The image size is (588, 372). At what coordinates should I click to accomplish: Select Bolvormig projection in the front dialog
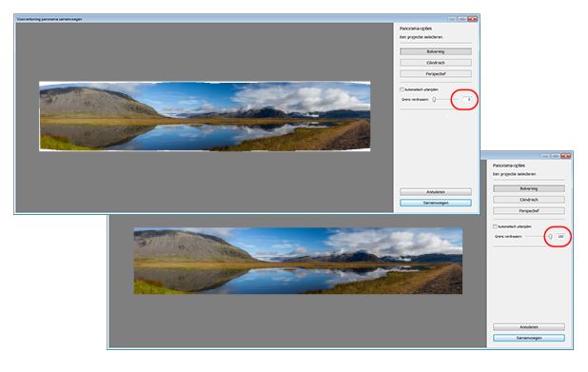[x=436, y=51]
